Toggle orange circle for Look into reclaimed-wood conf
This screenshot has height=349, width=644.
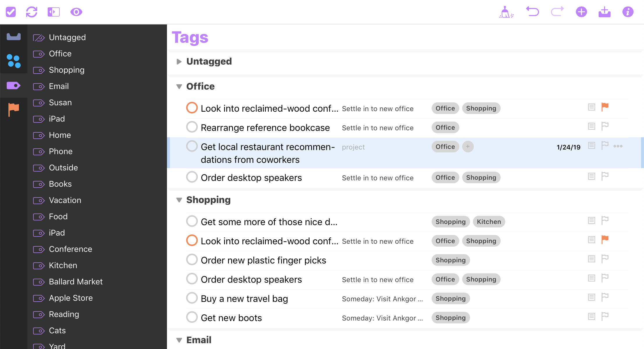[192, 108]
